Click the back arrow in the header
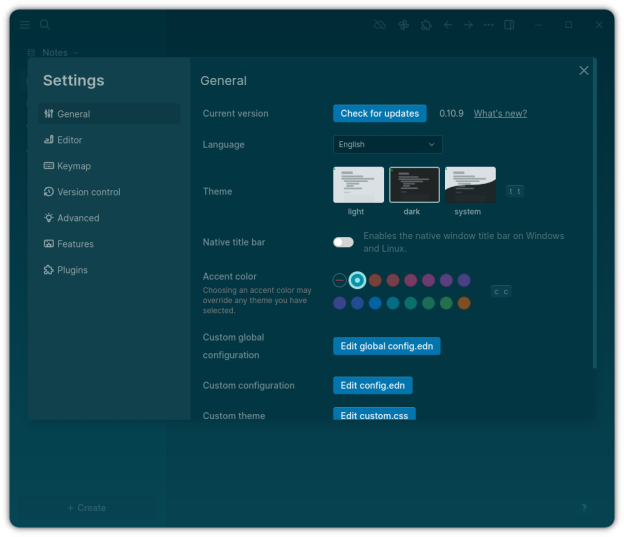Viewport: 624px width, 537px height. (447, 25)
